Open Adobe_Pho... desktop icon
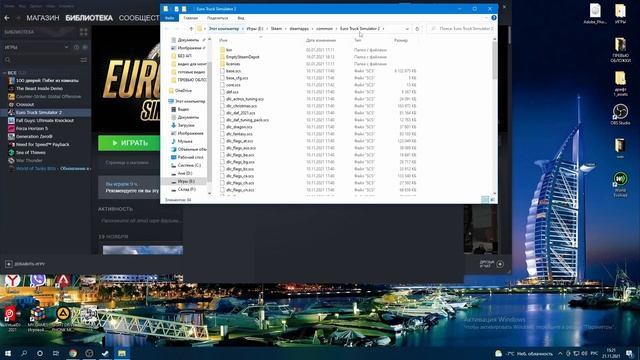 pos(595,13)
